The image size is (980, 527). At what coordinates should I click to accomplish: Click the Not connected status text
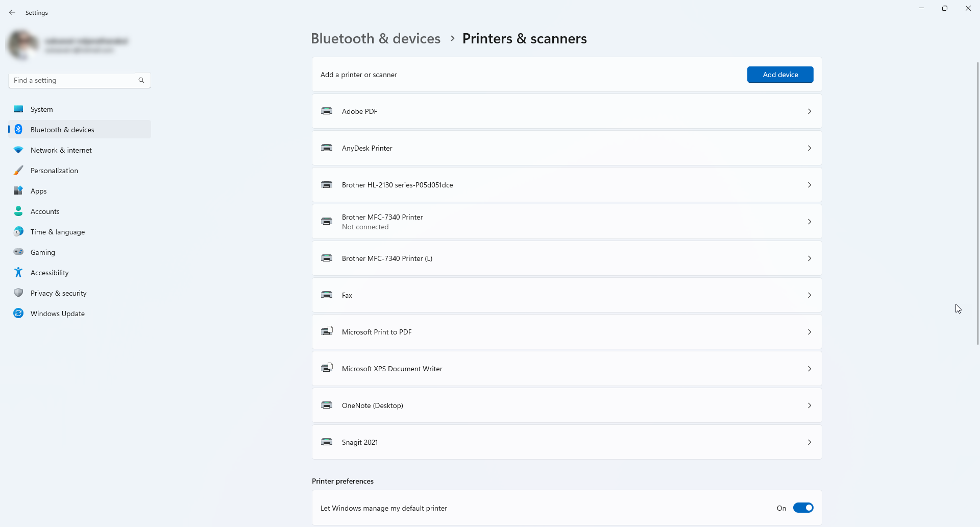coord(365,227)
